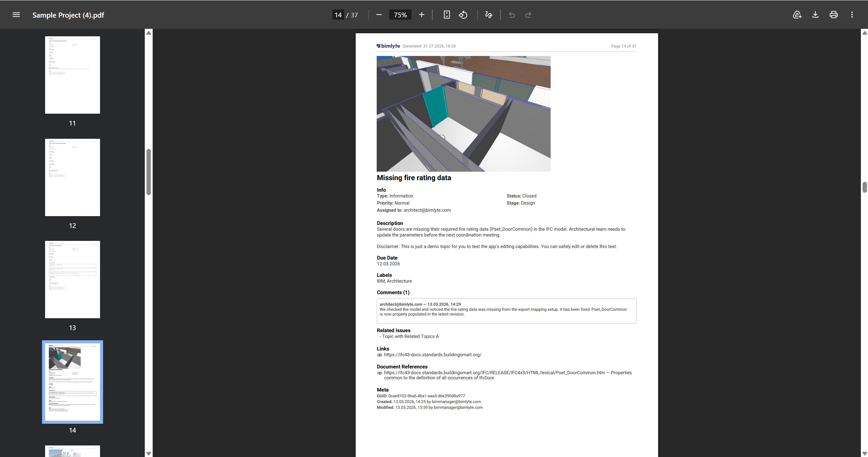Click the total page count '37' in toolbar

click(x=354, y=15)
